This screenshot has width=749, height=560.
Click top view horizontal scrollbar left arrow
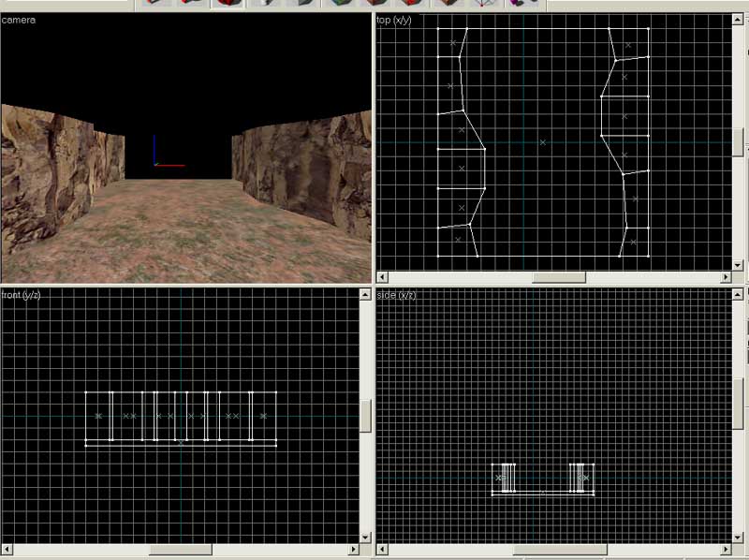click(382, 277)
